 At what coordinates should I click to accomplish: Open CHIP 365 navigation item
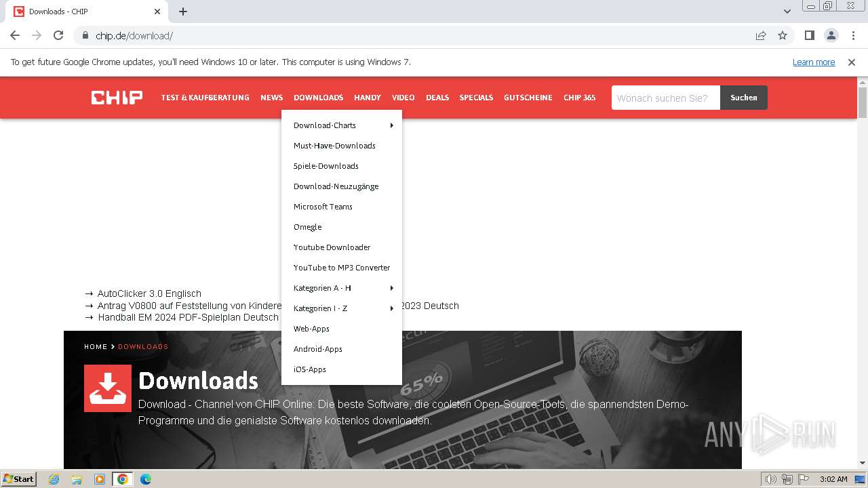(x=579, y=98)
